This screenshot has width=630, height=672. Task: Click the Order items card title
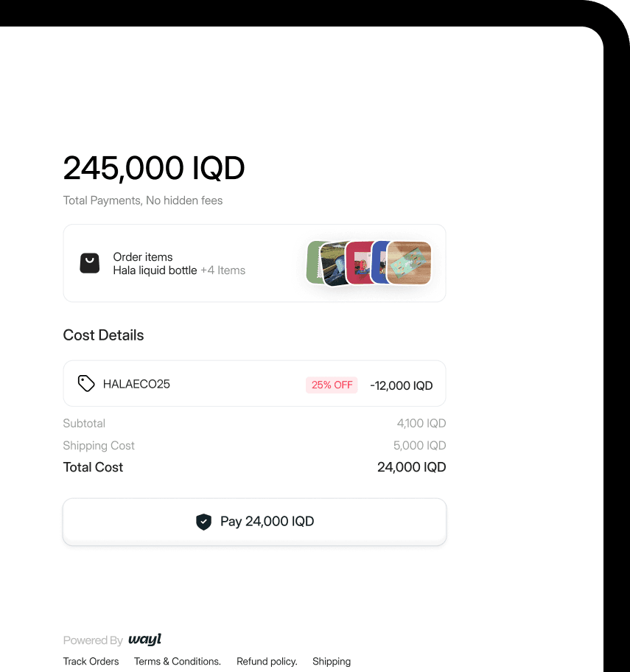coord(143,256)
